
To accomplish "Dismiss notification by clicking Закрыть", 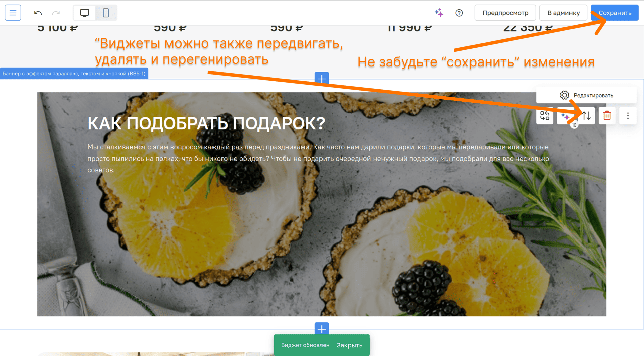I will click(x=349, y=345).
